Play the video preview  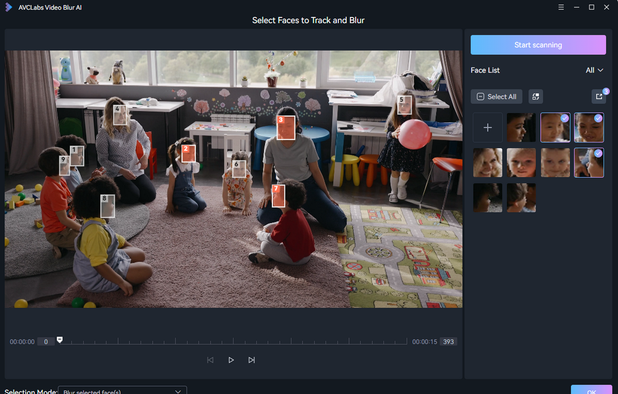click(x=231, y=360)
